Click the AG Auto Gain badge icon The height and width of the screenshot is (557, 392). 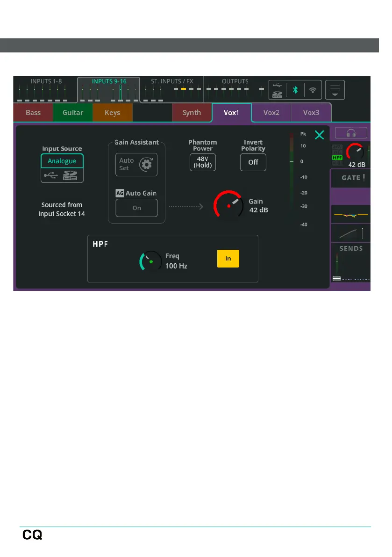(x=120, y=193)
